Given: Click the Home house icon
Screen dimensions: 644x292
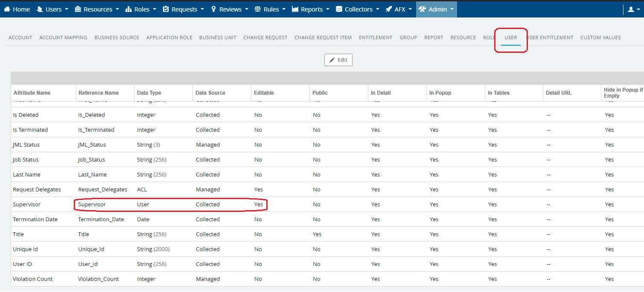Looking at the screenshot, I should 7,9.
